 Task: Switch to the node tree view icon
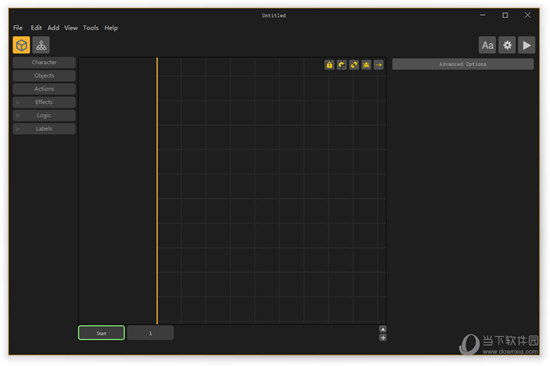(41, 45)
